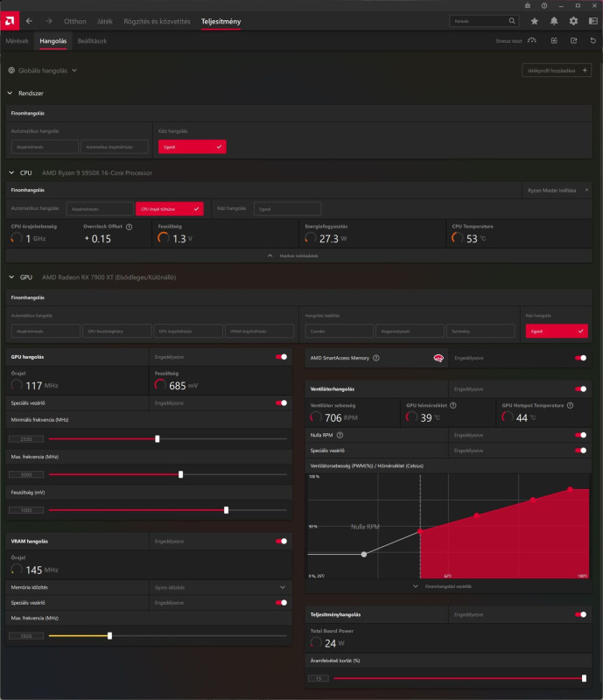Select the Teljesítmény tab

tap(221, 21)
